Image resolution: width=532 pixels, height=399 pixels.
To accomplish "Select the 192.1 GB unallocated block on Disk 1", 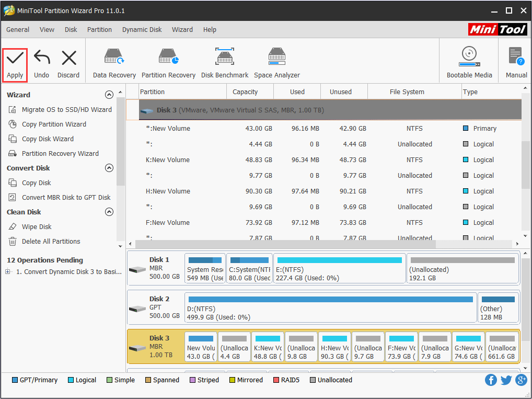I will tap(462, 268).
